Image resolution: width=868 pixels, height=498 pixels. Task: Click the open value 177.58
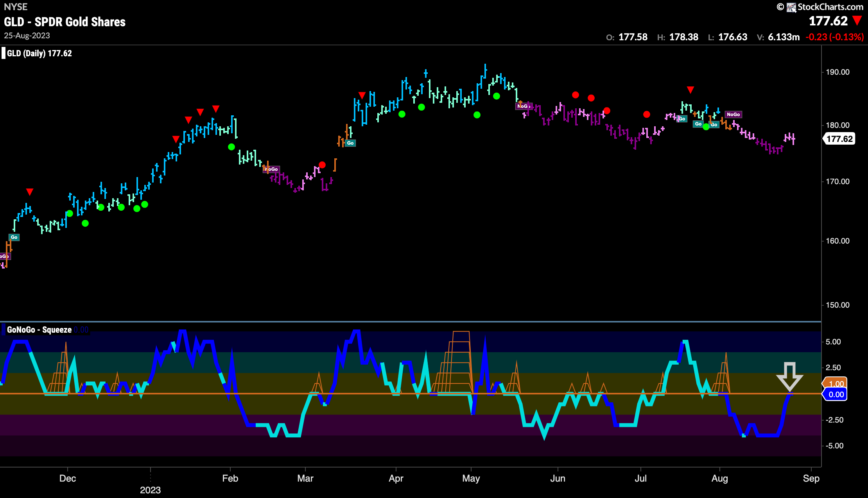click(633, 37)
